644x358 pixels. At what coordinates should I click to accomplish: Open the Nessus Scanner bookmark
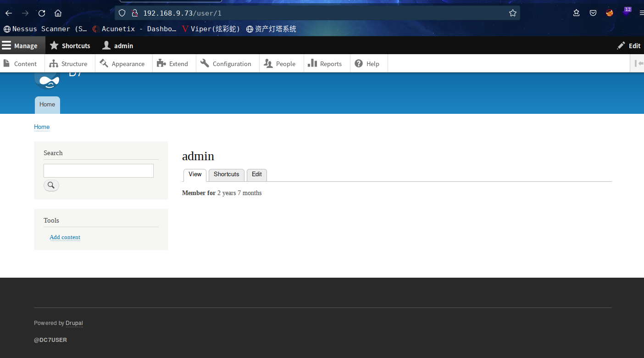(45, 29)
